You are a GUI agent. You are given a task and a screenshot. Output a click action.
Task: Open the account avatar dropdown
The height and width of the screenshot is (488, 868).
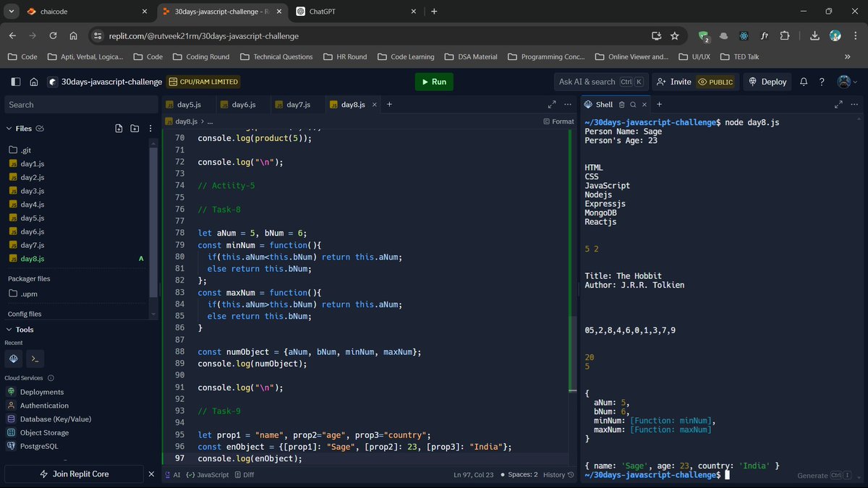pyautogui.click(x=847, y=82)
